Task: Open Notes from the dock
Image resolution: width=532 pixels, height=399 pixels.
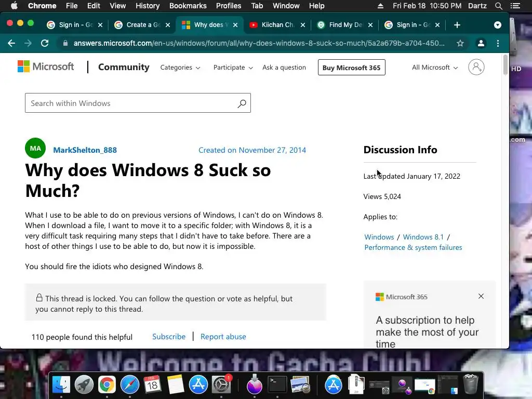Action: point(175,384)
